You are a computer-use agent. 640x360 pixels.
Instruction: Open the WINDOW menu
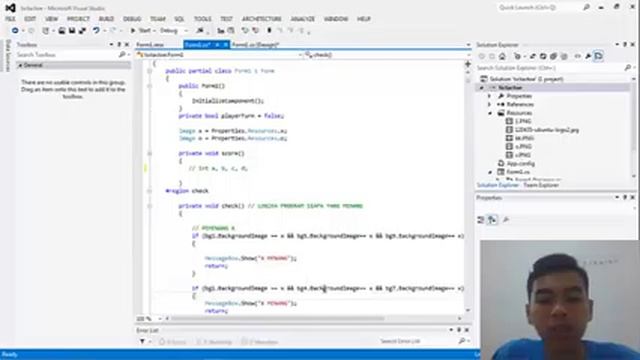pos(336,19)
